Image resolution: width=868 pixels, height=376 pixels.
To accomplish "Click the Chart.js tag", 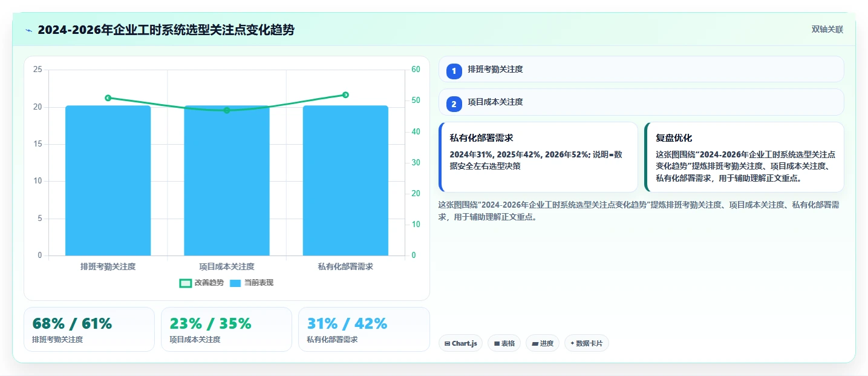I will click(460, 343).
